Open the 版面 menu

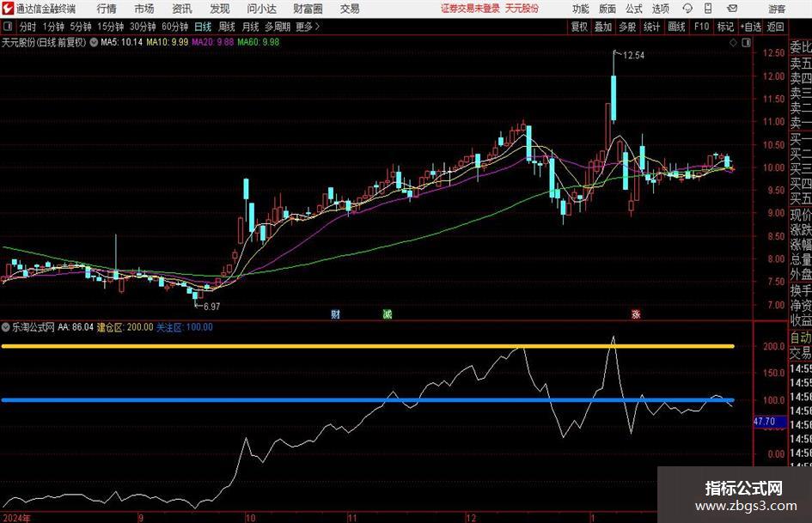(607, 9)
